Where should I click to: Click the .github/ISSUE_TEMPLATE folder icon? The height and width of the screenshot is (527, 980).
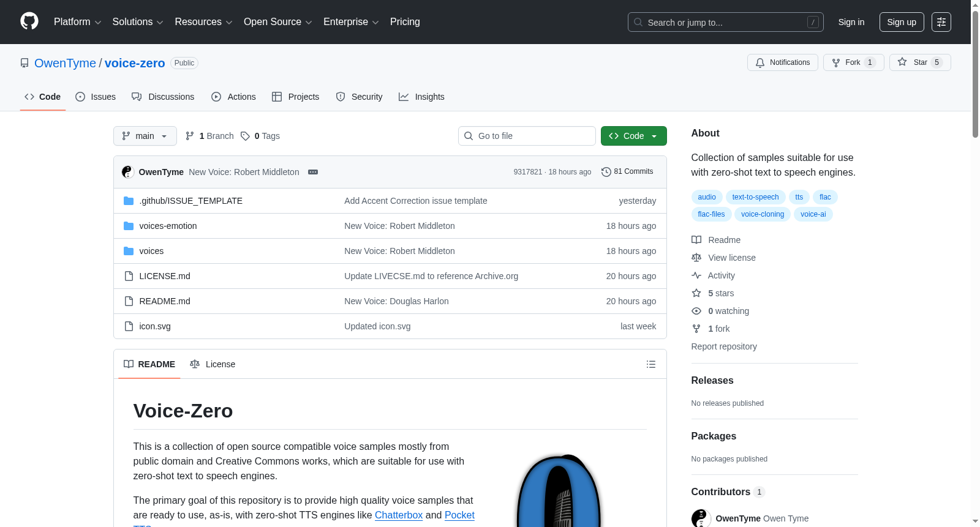(129, 201)
